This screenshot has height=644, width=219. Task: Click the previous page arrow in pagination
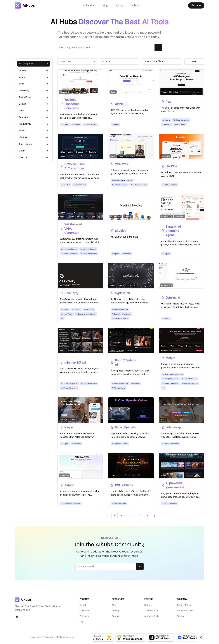(107, 516)
